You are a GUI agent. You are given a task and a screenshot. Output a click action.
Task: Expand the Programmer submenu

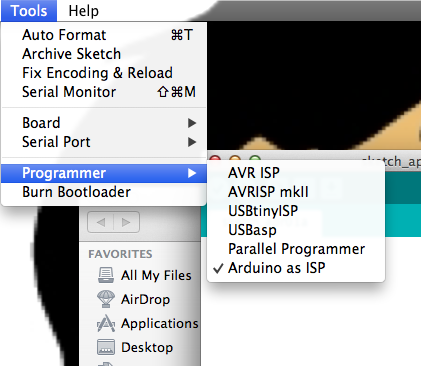coord(104,173)
